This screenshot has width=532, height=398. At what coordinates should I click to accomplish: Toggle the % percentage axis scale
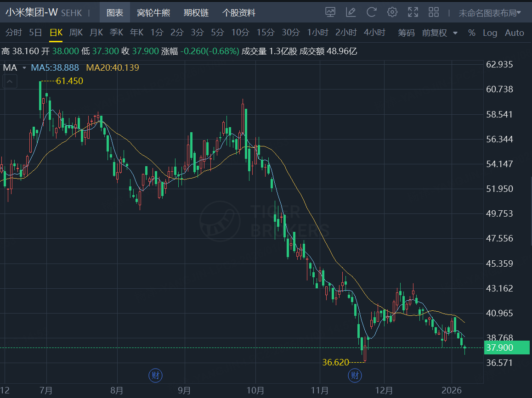click(472, 33)
